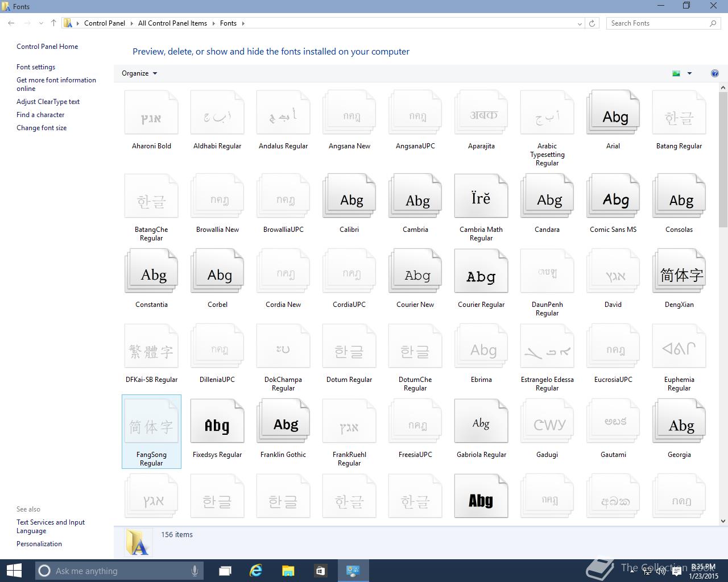This screenshot has height=582, width=728.
Task: Select the Corbel font icon
Action: click(217, 271)
